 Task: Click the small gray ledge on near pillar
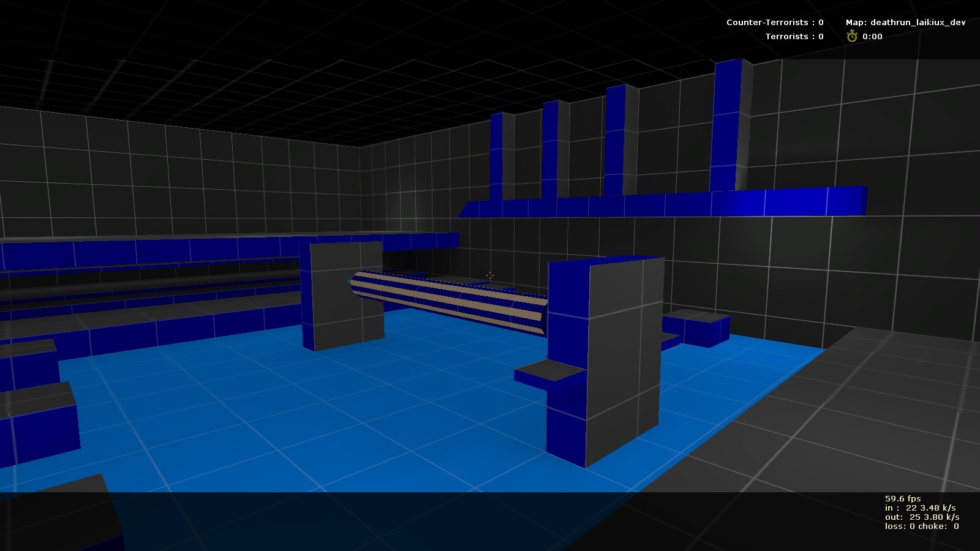pyautogui.click(x=547, y=372)
